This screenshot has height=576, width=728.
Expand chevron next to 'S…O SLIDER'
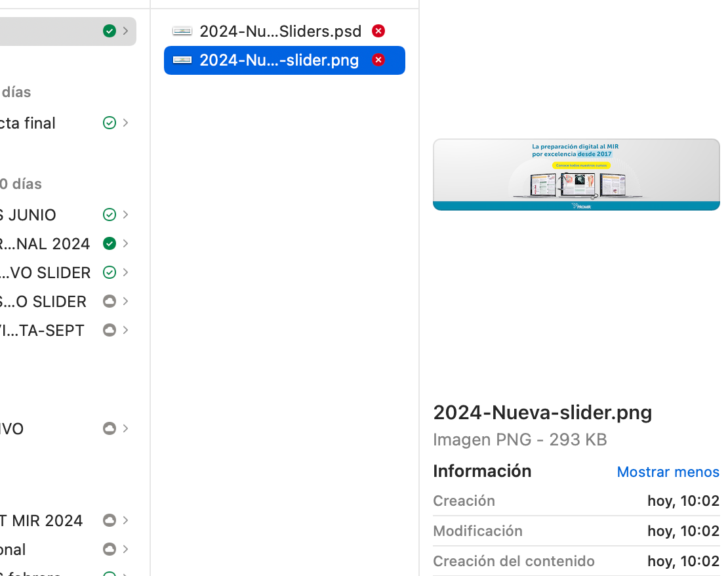[125, 301]
